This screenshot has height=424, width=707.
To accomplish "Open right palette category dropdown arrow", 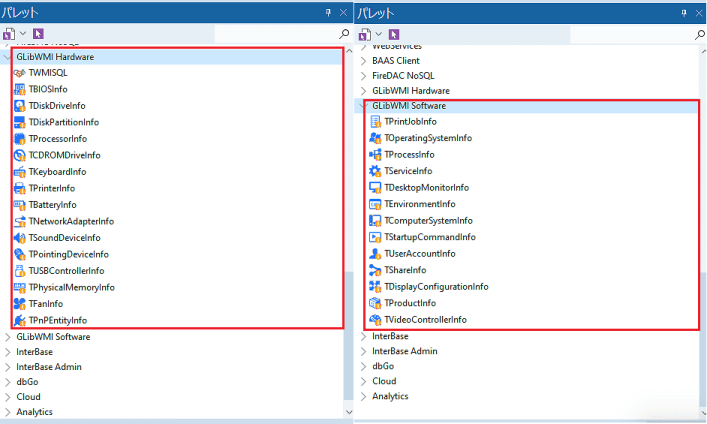I will (x=379, y=34).
